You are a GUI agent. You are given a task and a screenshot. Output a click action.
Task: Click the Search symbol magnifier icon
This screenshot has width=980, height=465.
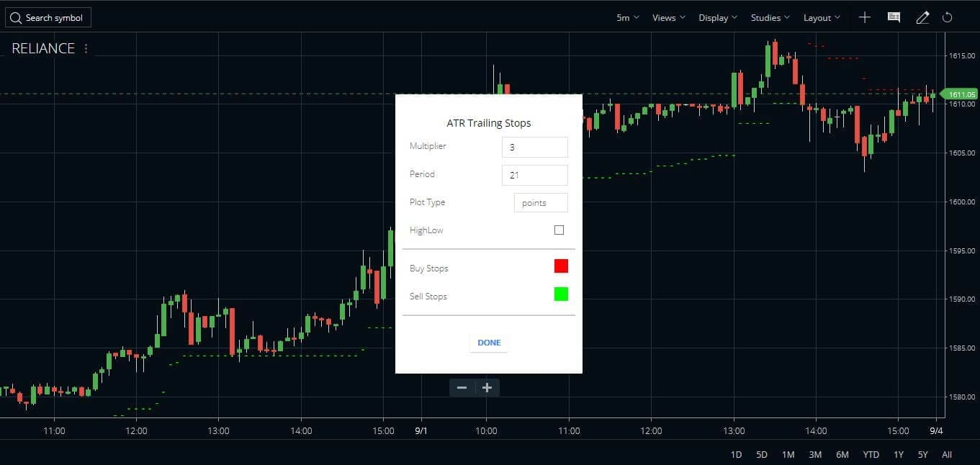(16, 17)
